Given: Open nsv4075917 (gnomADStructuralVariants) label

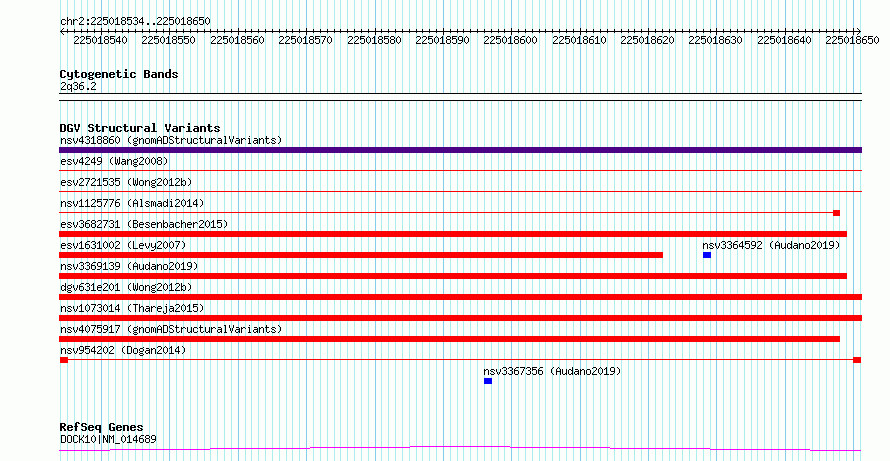Looking at the screenshot, I should pyautogui.click(x=171, y=329).
